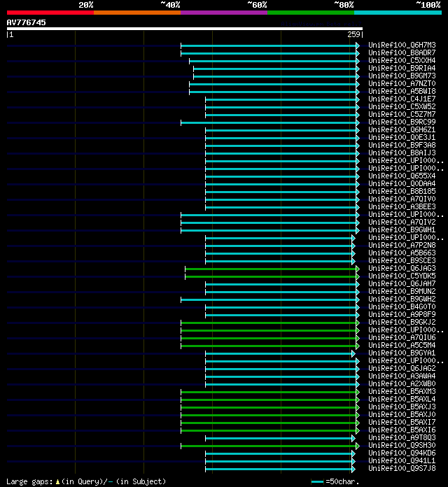The height and width of the screenshot is (487, 448).
Task: Pick the UniRef100_B4G0T0 hit name
Action: [402, 307]
